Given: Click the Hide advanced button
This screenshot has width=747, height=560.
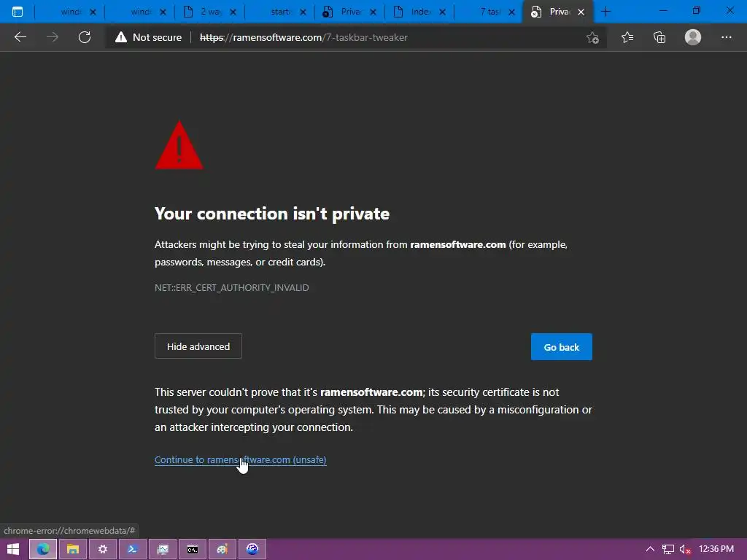Looking at the screenshot, I should [x=198, y=346].
